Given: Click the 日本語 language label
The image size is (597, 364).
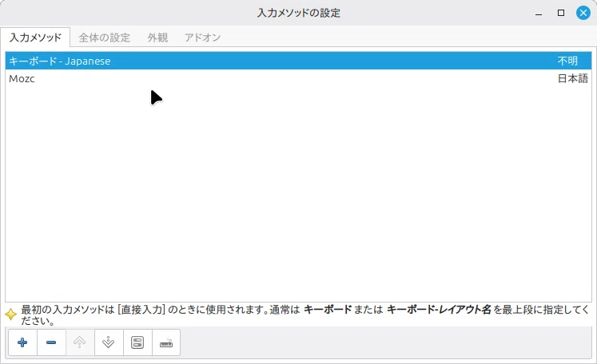Looking at the screenshot, I should 573,79.
